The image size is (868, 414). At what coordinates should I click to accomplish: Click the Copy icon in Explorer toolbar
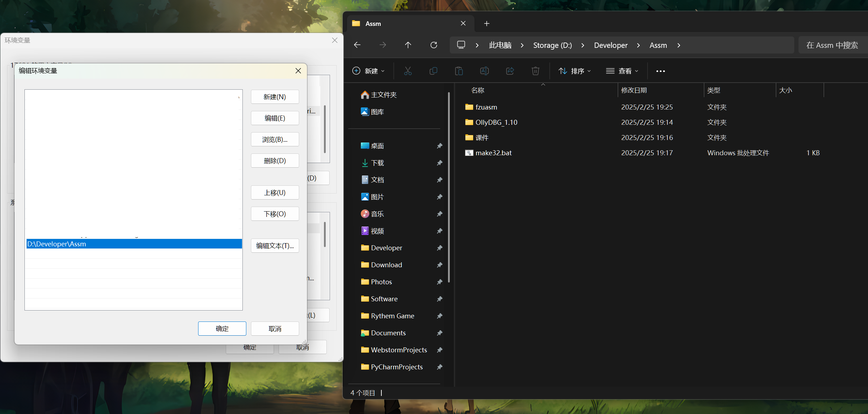click(433, 71)
